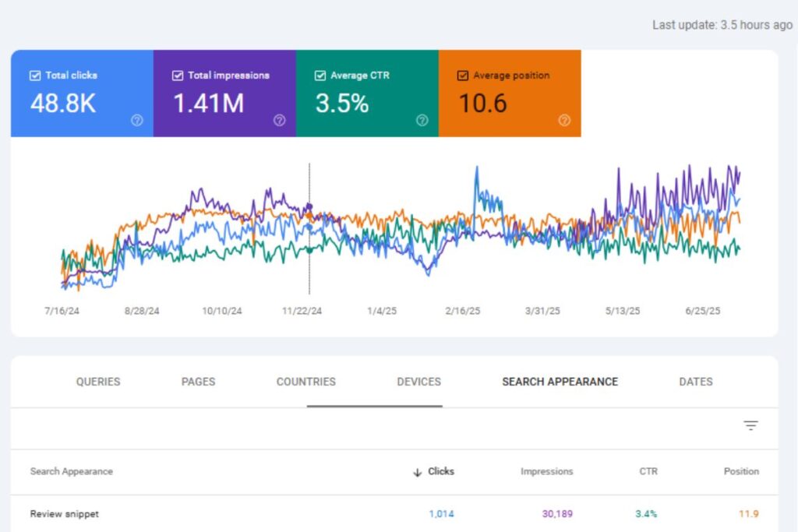Uncheck the Total impressions checkbox

[x=177, y=76]
